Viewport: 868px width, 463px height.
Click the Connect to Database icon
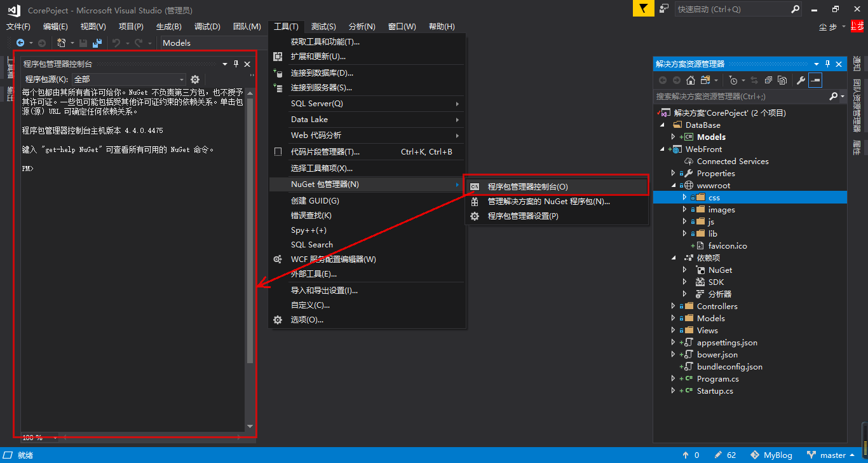[278, 73]
